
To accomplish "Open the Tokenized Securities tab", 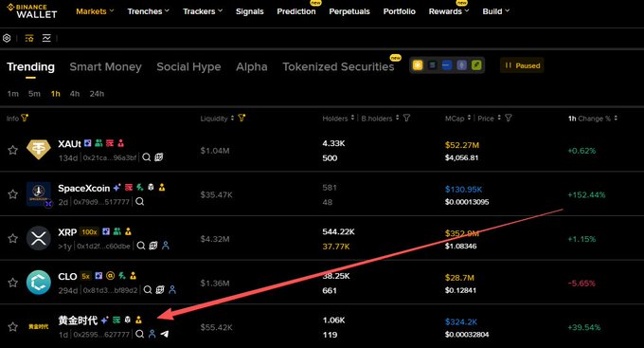I will 338,66.
